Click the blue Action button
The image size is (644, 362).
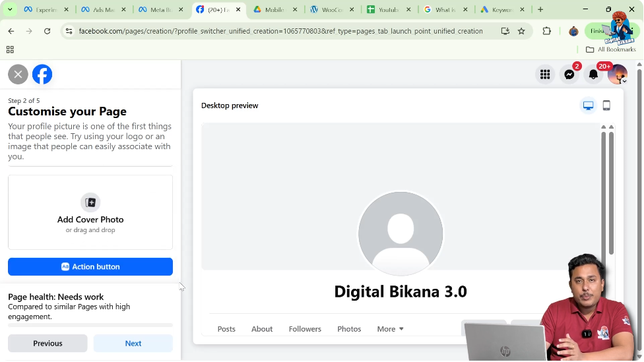pos(90,267)
